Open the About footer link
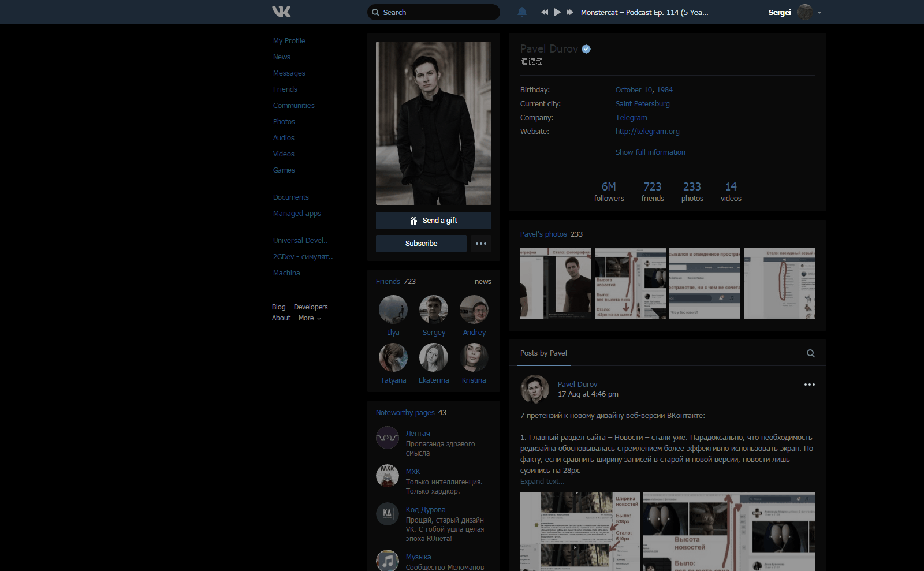 click(x=281, y=318)
